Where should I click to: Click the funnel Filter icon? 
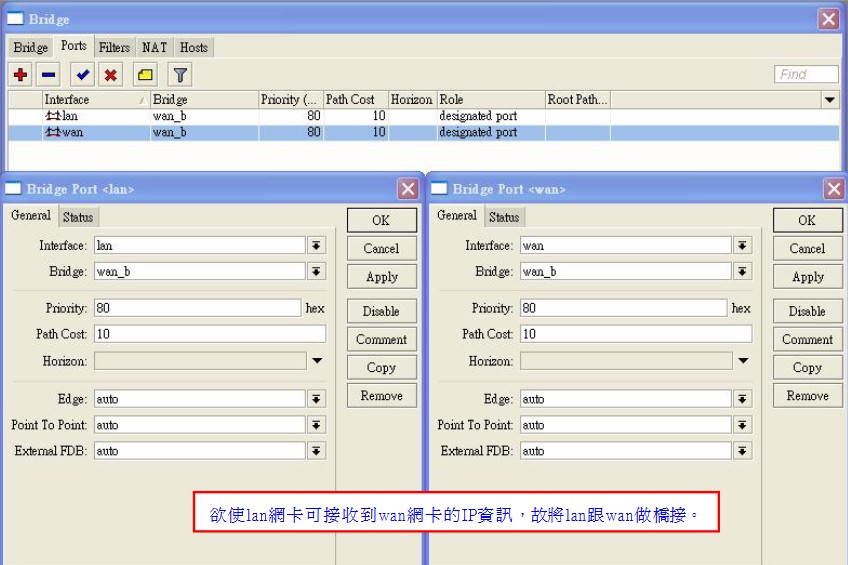(180, 75)
